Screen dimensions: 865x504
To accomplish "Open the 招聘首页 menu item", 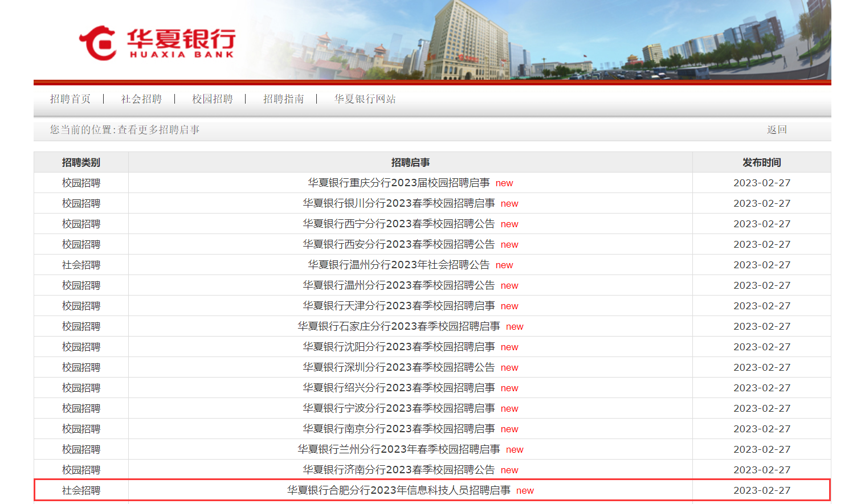I will (70, 99).
